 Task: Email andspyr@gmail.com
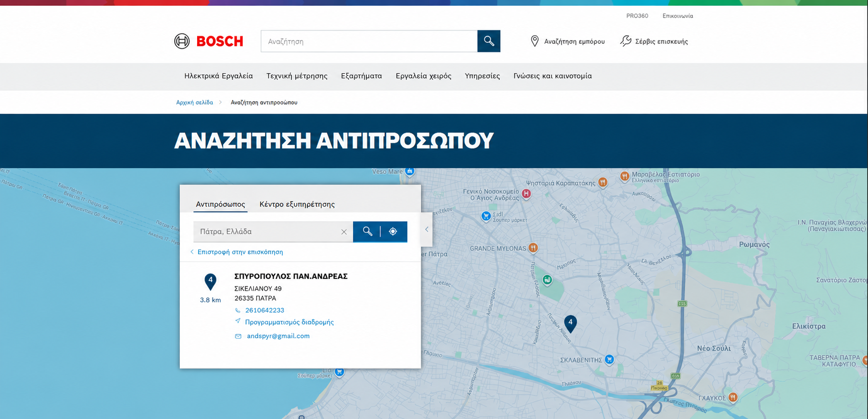(278, 336)
